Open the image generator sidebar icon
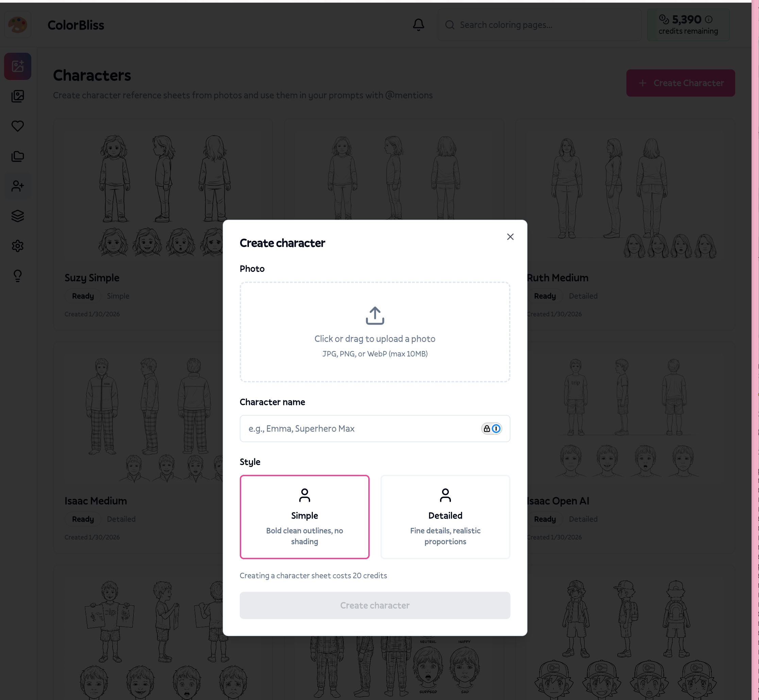Screen dimensions: 759x700 [x=18, y=66]
